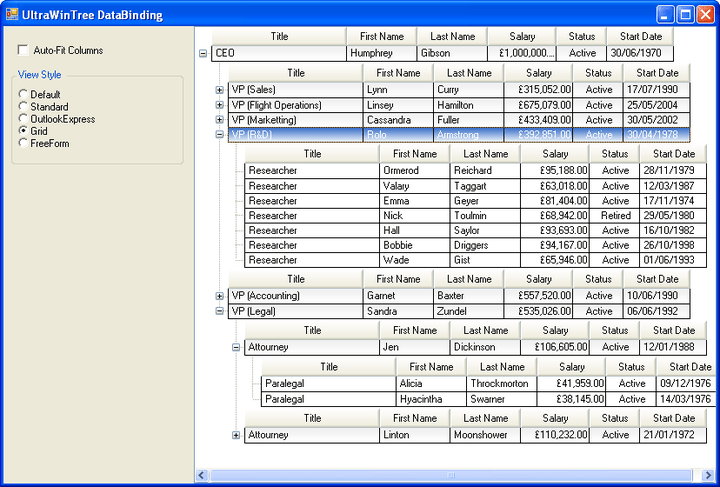Click the 01/06/1993 start date cell
The image size is (720, 487).
click(x=673, y=260)
